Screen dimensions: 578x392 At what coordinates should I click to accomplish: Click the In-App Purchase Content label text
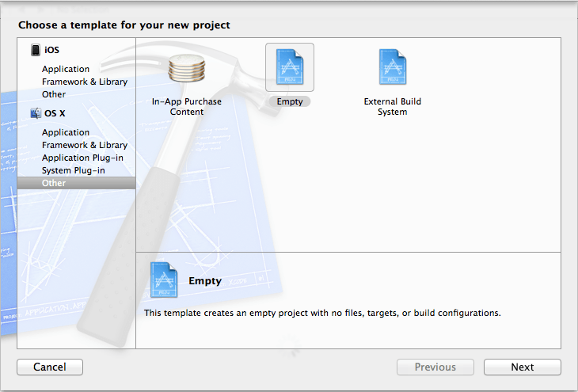(x=187, y=107)
